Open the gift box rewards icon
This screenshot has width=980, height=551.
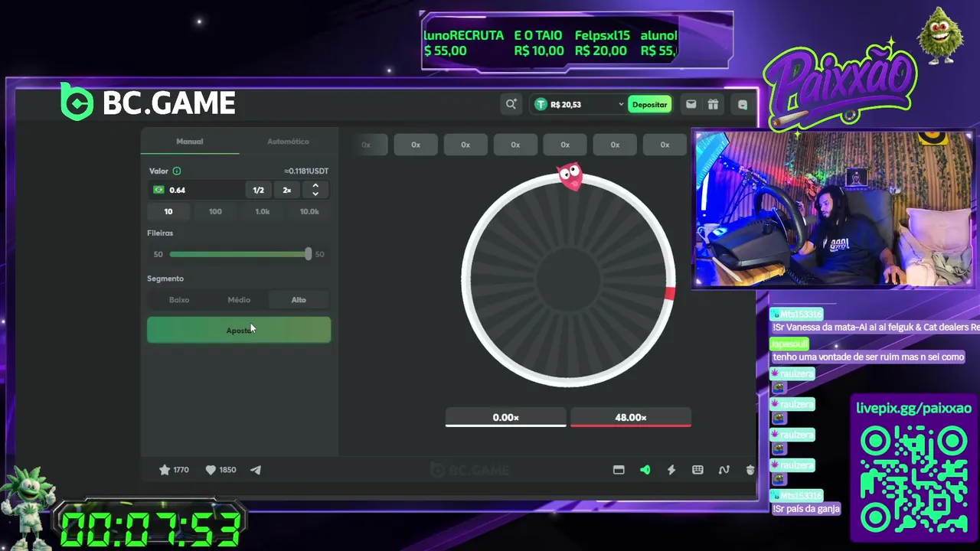coord(713,104)
